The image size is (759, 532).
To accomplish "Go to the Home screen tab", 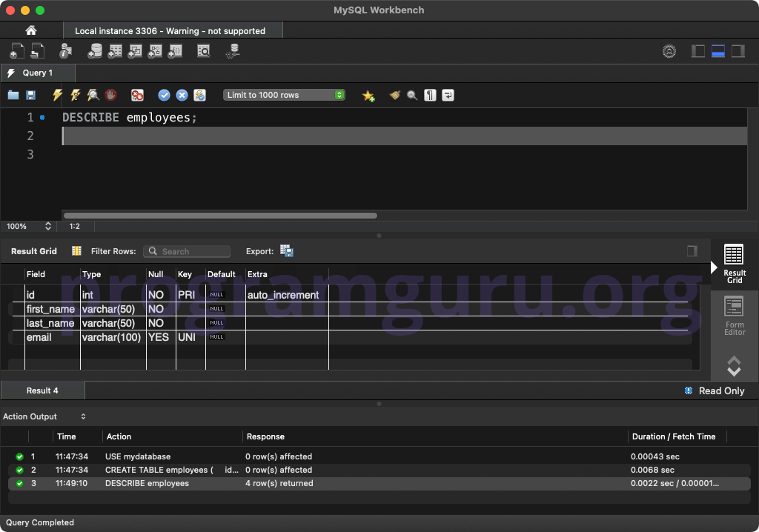I will pyautogui.click(x=31, y=30).
